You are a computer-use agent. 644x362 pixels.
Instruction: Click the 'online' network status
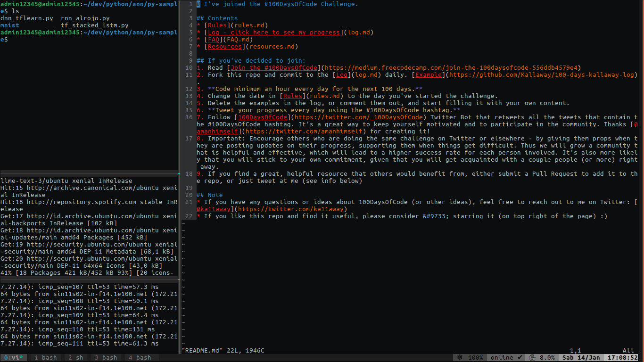coord(502,358)
